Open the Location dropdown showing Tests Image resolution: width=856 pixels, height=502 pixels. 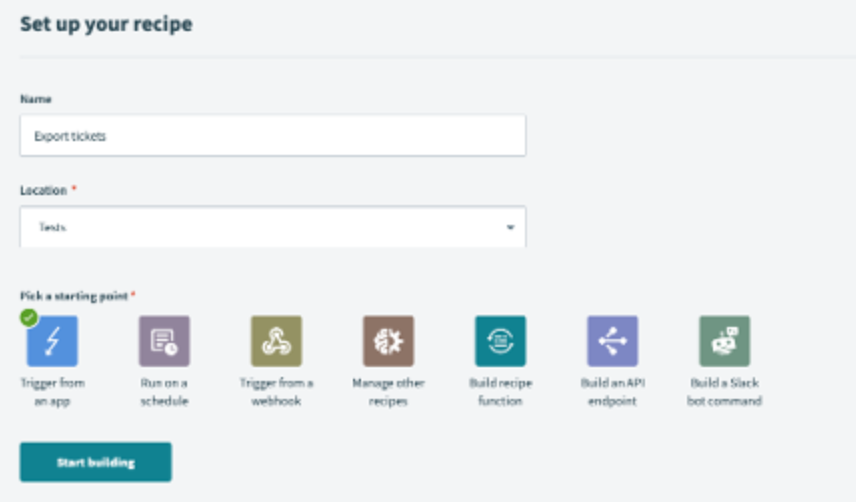[x=272, y=227]
